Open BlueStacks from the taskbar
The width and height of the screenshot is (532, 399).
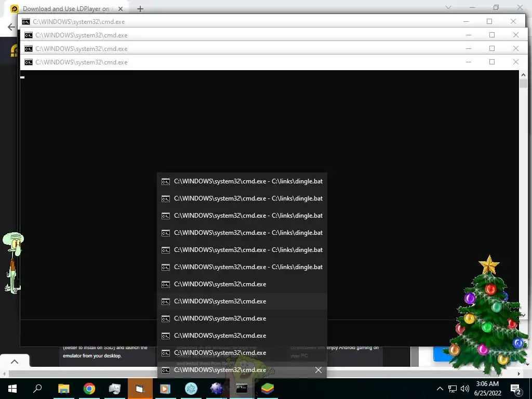pyautogui.click(x=268, y=389)
